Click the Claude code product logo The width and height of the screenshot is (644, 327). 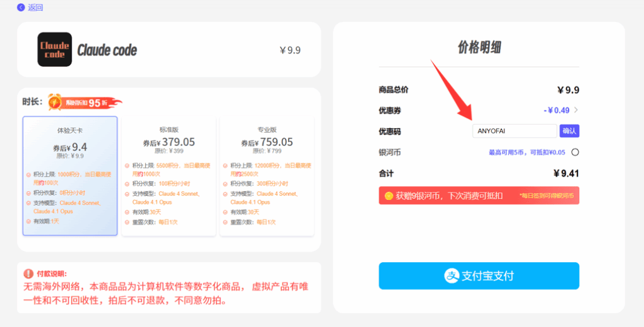tap(55, 49)
